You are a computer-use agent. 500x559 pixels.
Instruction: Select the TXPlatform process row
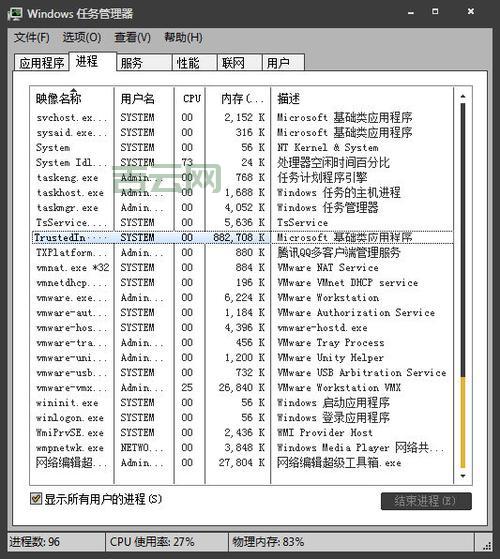(242, 252)
